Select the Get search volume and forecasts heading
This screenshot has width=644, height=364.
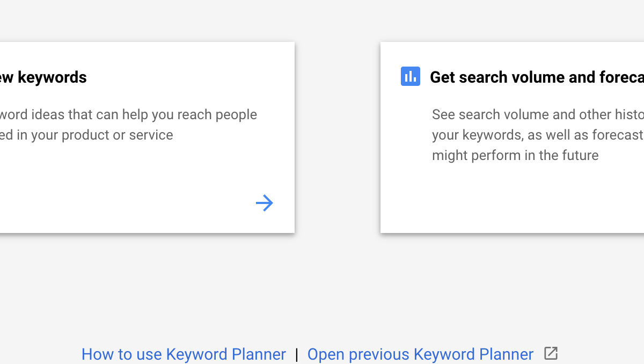pyautogui.click(x=537, y=77)
